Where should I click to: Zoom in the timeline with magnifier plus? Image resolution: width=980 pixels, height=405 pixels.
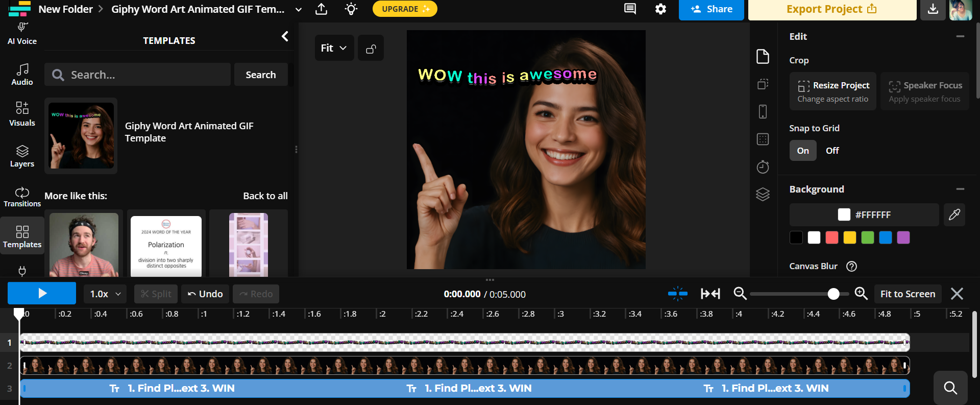(x=861, y=294)
